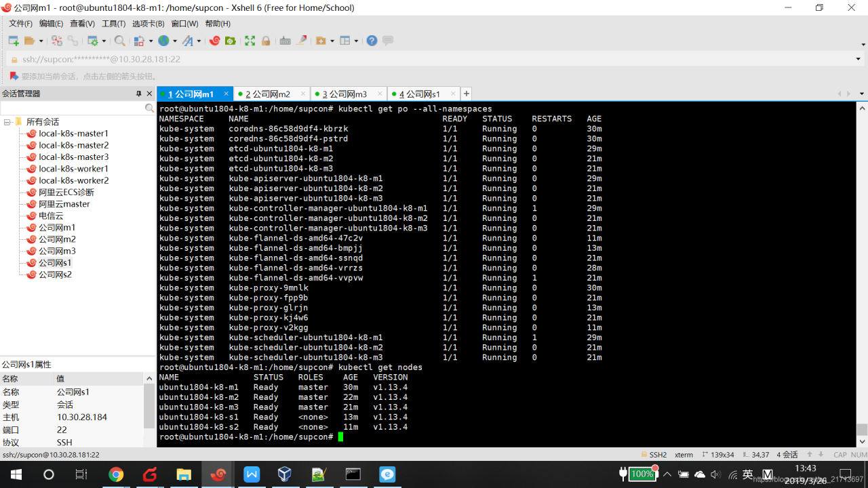The image size is (868, 488).
Task: Click the keyboard mapping toolbar icon
Action: click(285, 41)
